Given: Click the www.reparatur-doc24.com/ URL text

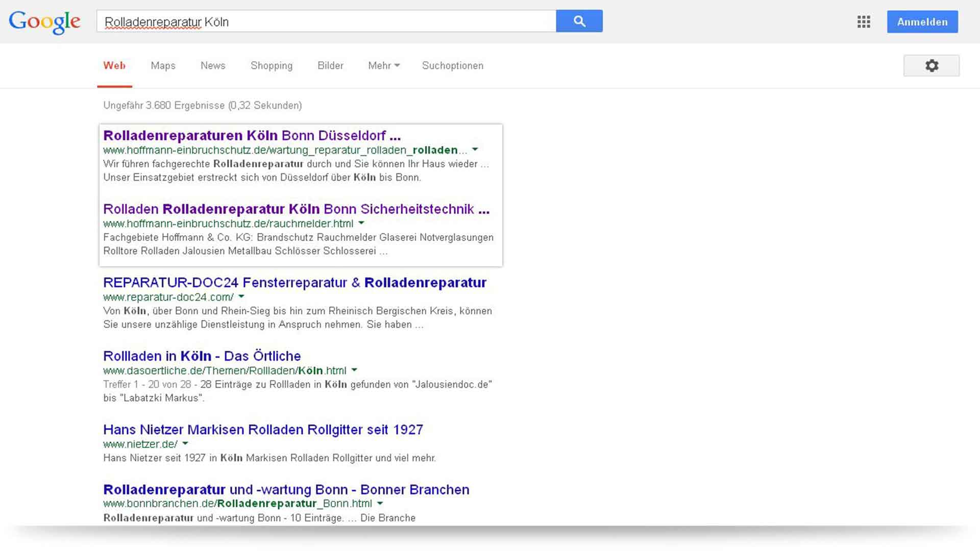Looking at the screenshot, I should point(168,297).
